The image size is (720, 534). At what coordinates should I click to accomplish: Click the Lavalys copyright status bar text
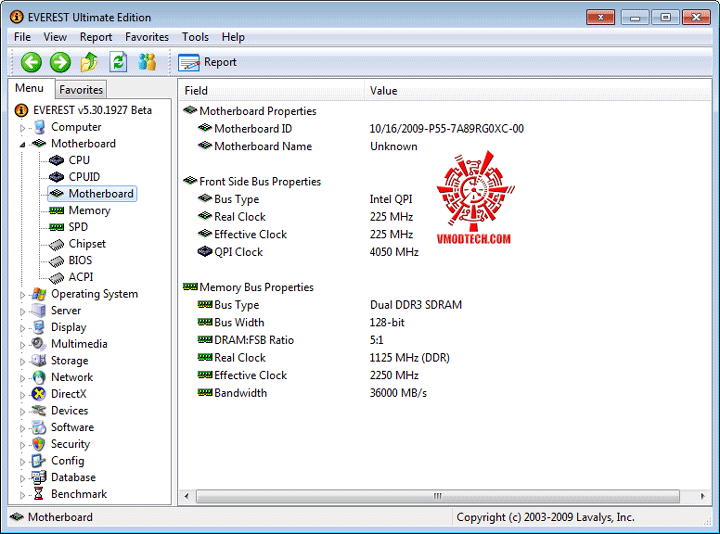pos(546,517)
